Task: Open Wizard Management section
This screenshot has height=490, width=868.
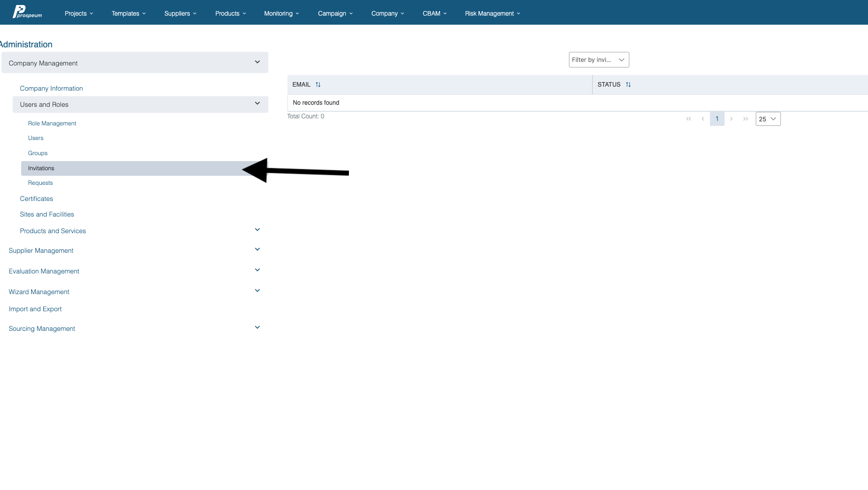Action: [x=39, y=292]
